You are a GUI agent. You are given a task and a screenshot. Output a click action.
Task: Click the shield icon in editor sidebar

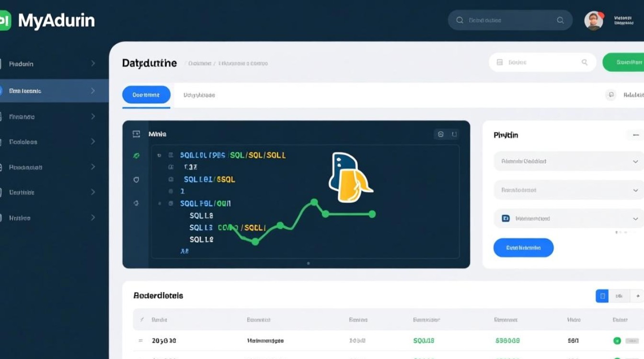click(136, 179)
